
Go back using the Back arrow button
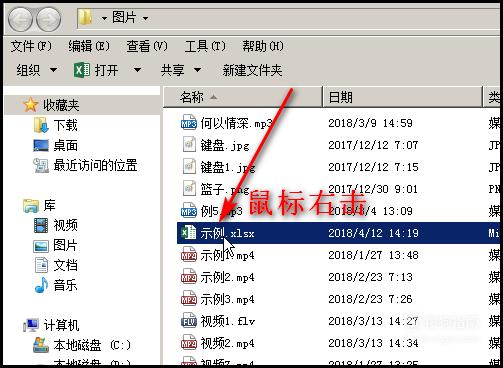tap(20, 19)
